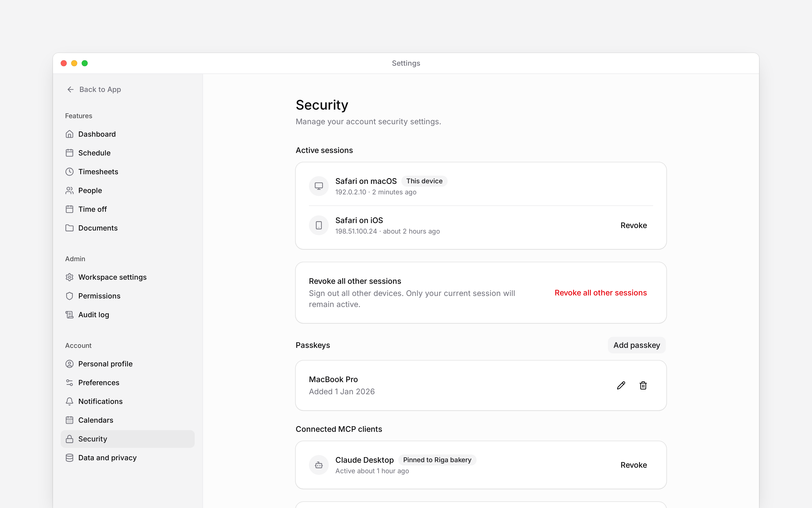812x508 pixels.
Task: Click the Safari on macOS monitor icon
Action: pyautogui.click(x=319, y=186)
